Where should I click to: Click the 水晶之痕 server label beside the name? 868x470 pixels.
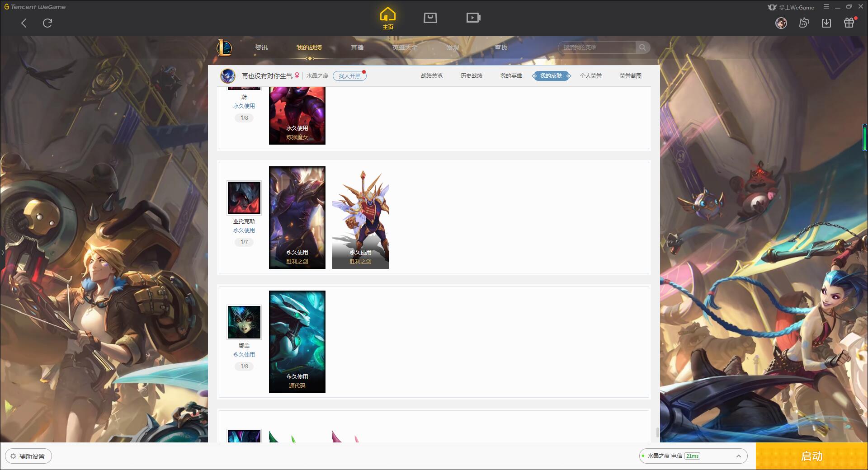[317, 76]
